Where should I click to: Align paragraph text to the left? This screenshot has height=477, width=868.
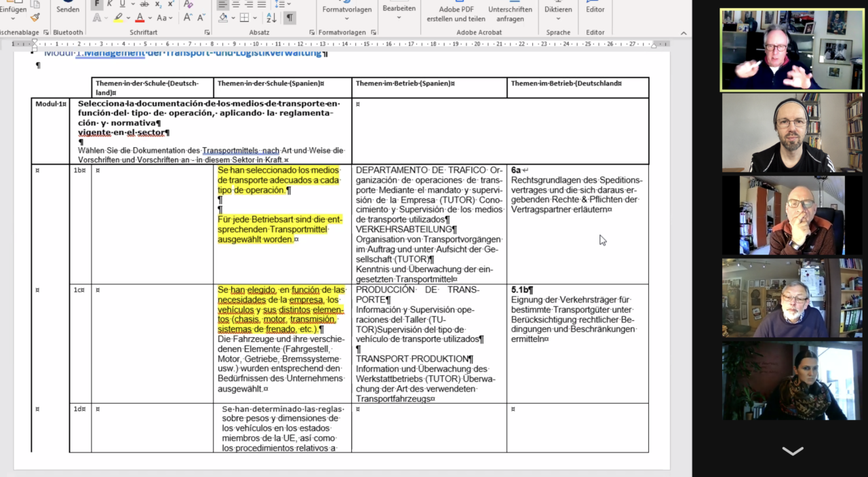pyautogui.click(x=222, y=4)
